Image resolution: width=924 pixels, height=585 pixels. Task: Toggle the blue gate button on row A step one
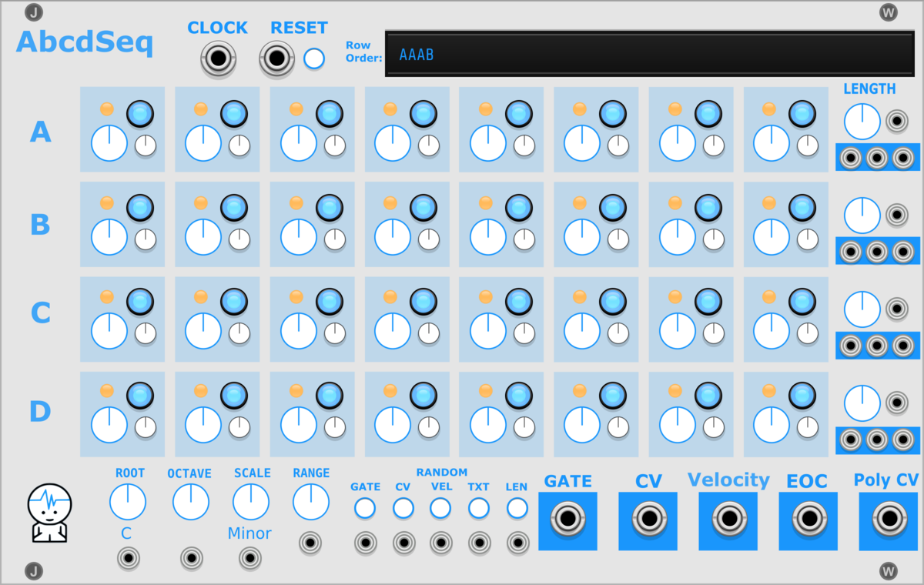(x=140, y=114)
